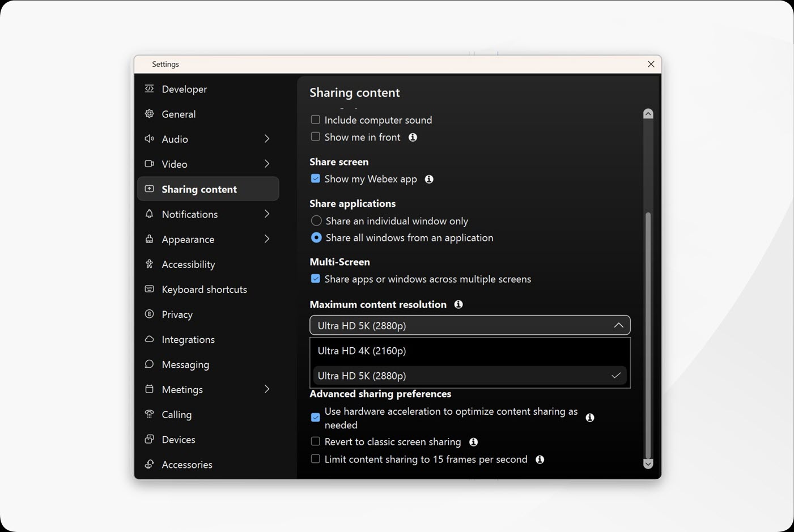Click the General gear icon
The height and width of the screenshot is (532, 794).
coord(149,114)
